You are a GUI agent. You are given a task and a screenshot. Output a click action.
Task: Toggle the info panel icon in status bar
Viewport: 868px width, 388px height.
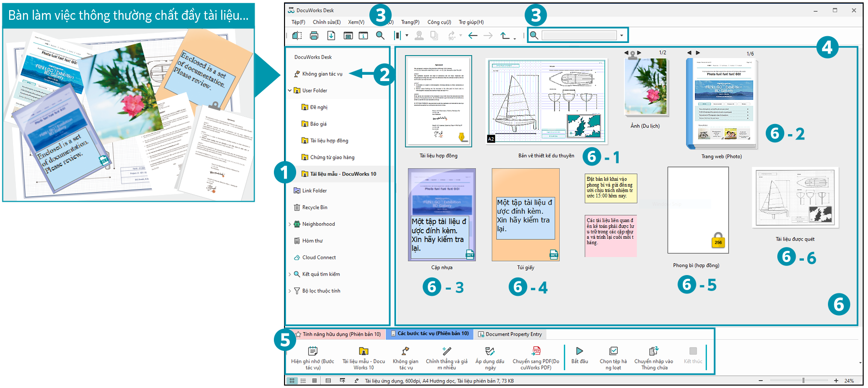pyautogui.click(x=328, y=381)
